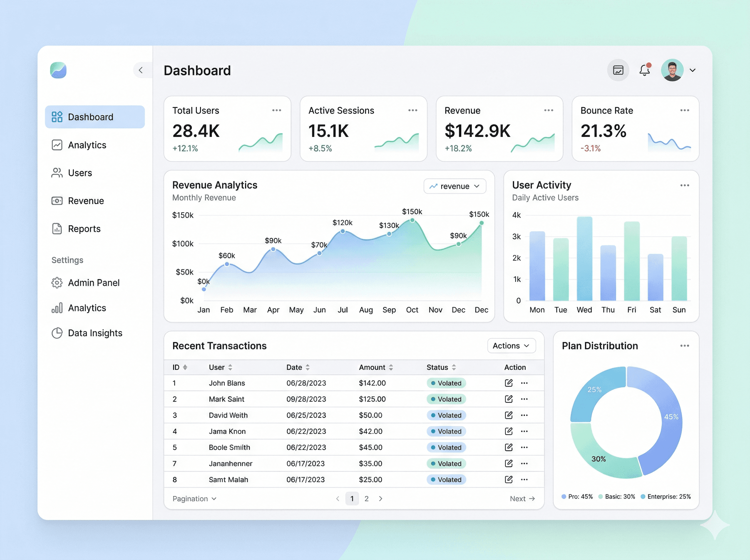This screenshot has height=560, width=750.
Task: Open more options on Total Users card
Action: click(277, 111)
